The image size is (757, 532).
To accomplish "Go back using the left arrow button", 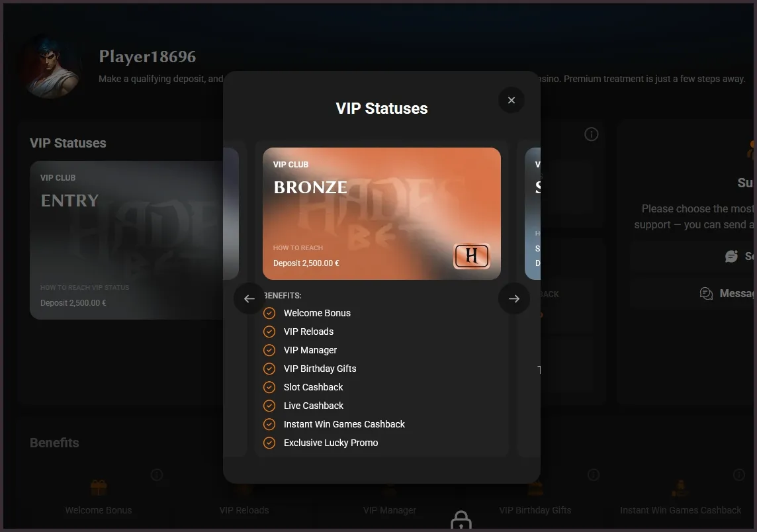I will pos(249,298).
